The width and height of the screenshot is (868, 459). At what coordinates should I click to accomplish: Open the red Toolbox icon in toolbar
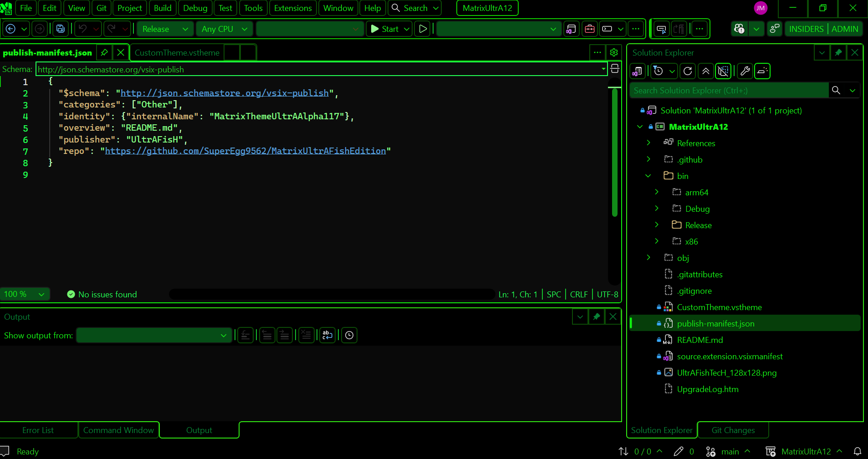pos(589,29)
